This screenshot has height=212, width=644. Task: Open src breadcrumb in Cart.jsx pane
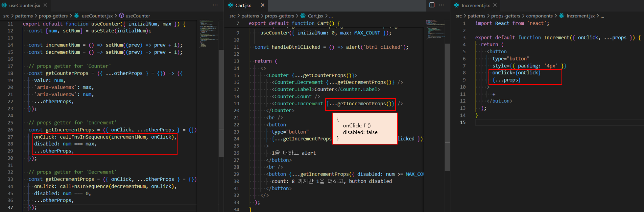pyautogui.click(x=232, y=16)
